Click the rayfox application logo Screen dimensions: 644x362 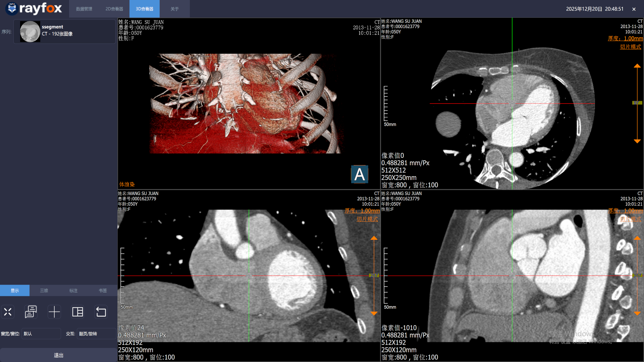34,9
